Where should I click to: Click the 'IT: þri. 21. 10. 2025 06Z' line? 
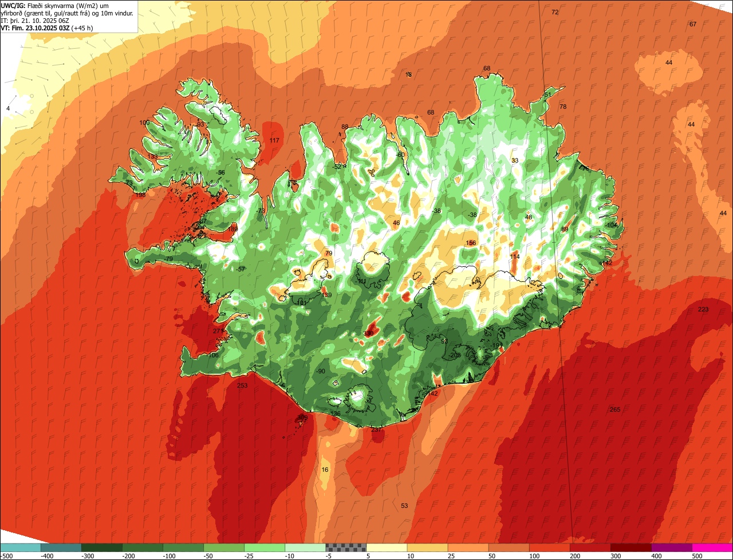(36, 20)
